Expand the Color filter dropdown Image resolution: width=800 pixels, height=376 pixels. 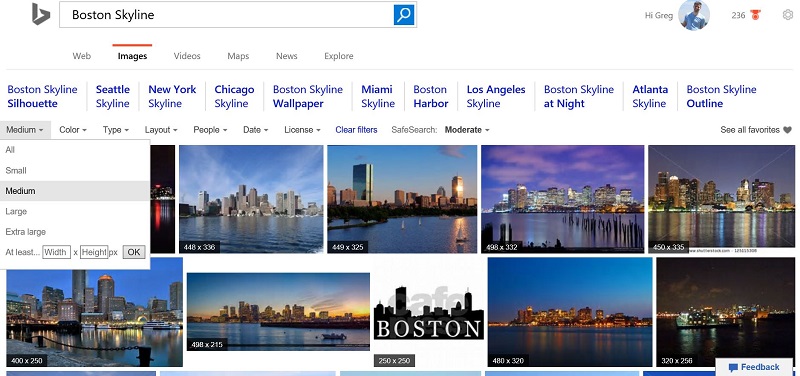[x=73, y=130]
